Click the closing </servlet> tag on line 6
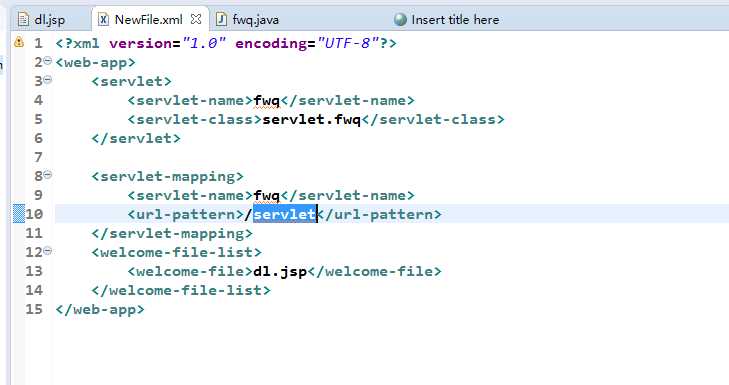 coord(136,139)
